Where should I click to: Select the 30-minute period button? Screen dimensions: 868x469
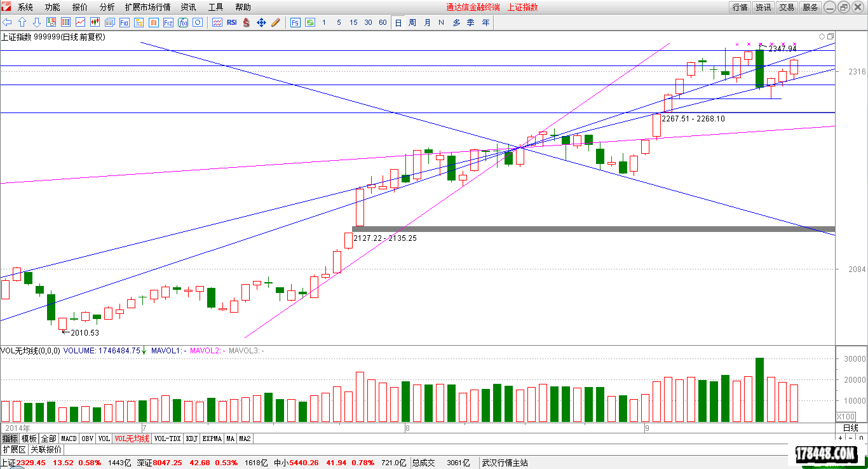point(368,22)
